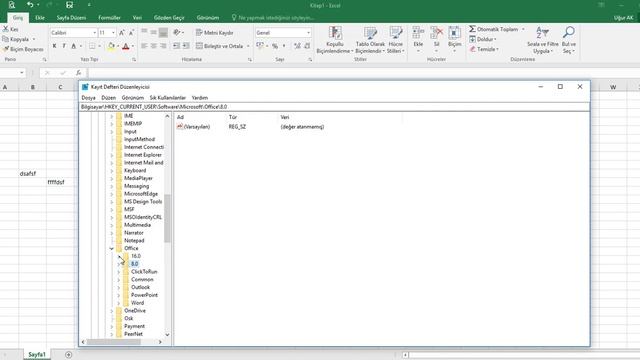Select the 8.0 registry key
The width and height of the screenshot is (640, 360).
[134, 264]
